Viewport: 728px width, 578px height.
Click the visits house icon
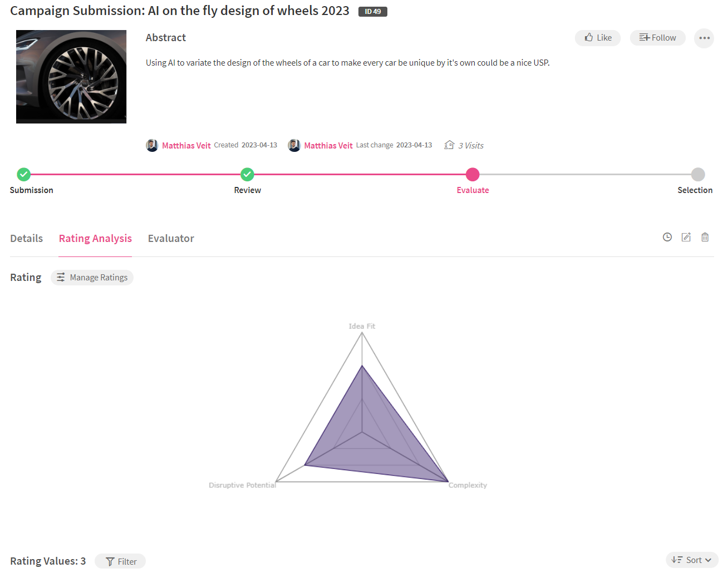coord(449,145)
